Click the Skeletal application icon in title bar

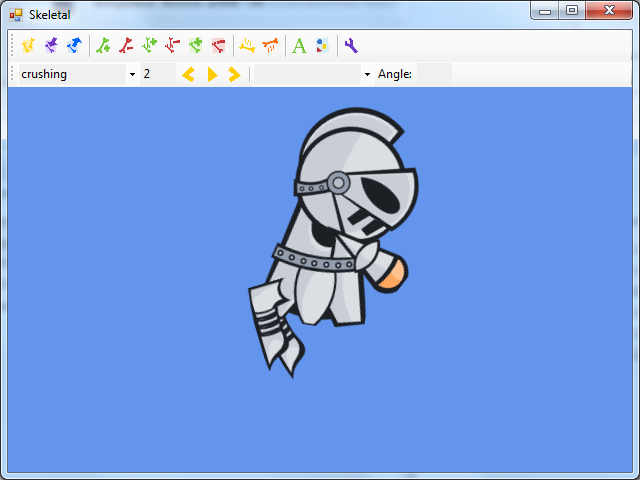[x=16, y=14]
